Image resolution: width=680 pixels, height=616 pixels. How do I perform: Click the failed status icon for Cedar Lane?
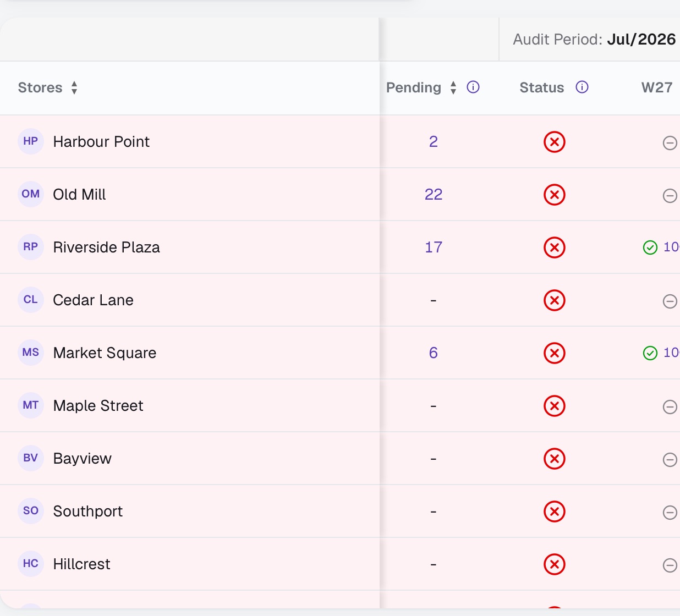point(555,300)
